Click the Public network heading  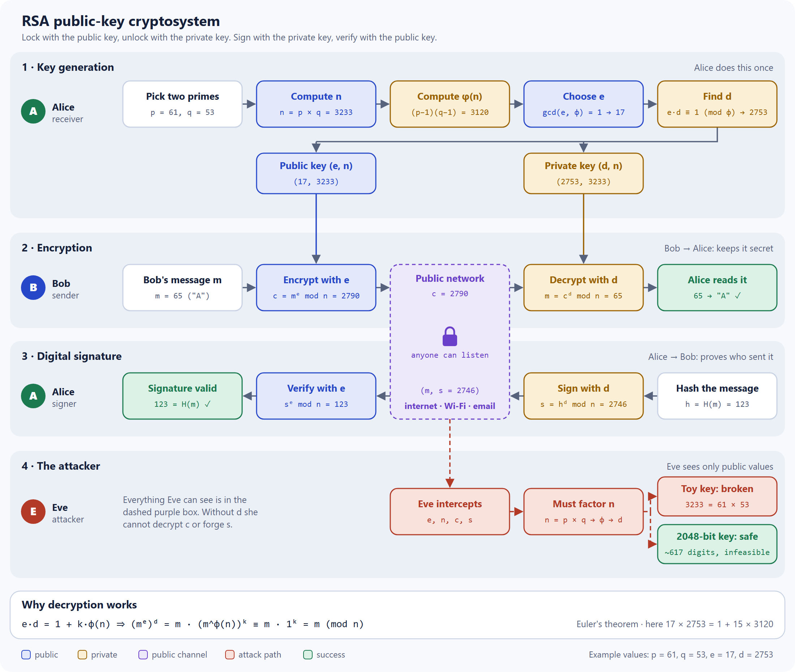(450, 279)
